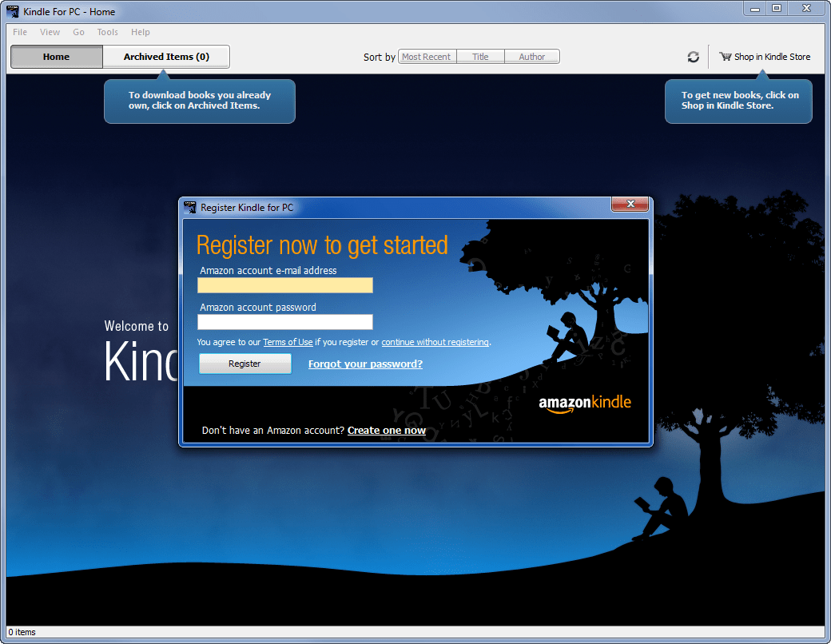
Task: Open the Terms of Use link
Action: point(288,342)
